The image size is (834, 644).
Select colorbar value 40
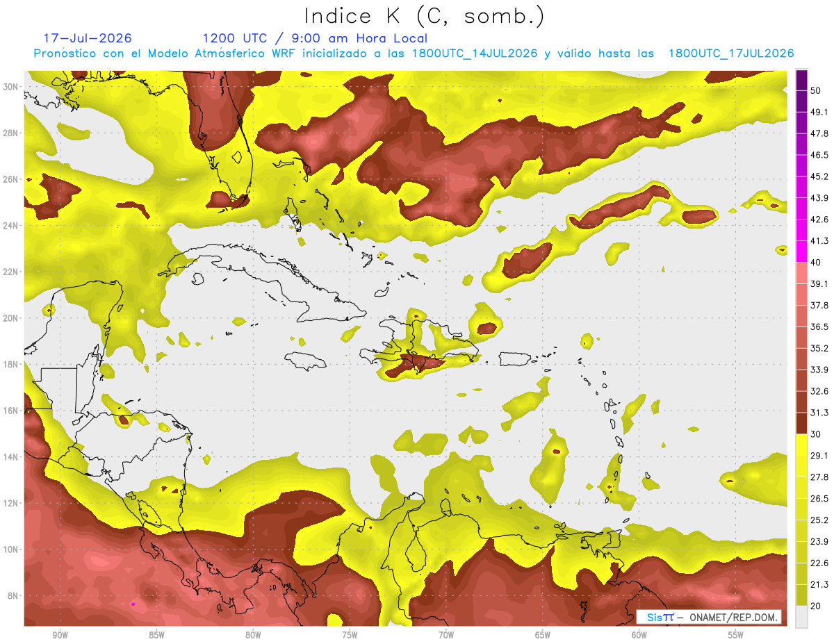click(x=817, y=263)
